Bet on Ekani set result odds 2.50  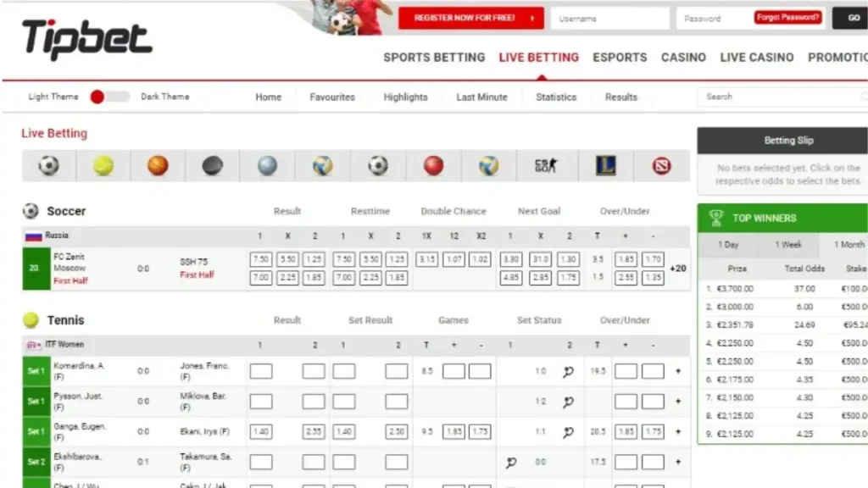coord(397,431)
